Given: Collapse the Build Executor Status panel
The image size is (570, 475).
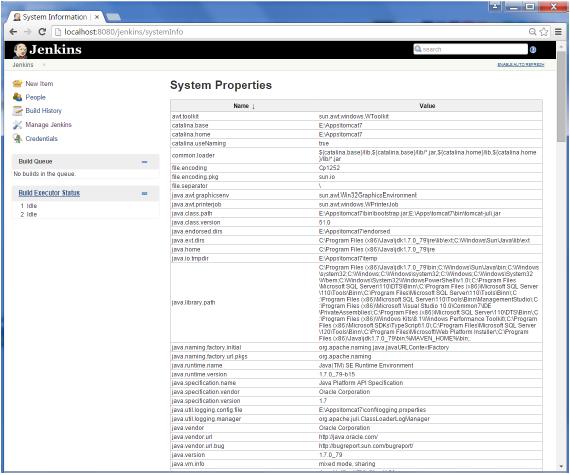Looking at the screenshot, I should coord(144,193).
